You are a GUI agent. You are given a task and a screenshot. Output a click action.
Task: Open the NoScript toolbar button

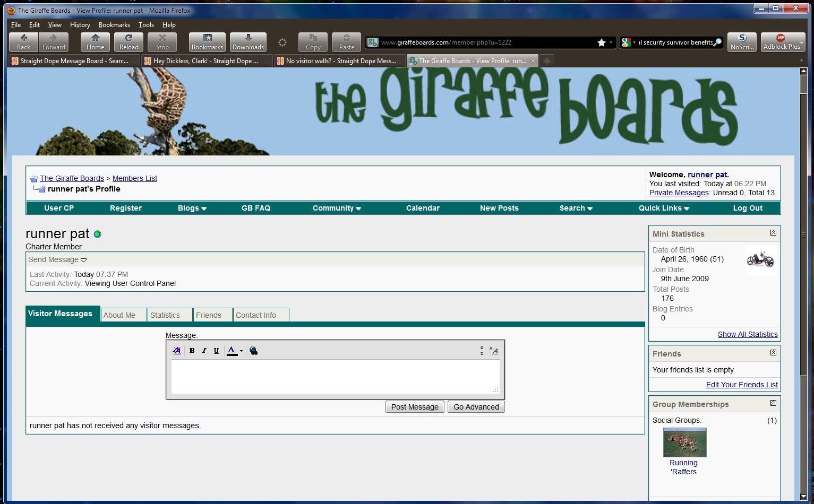(742, 42)
